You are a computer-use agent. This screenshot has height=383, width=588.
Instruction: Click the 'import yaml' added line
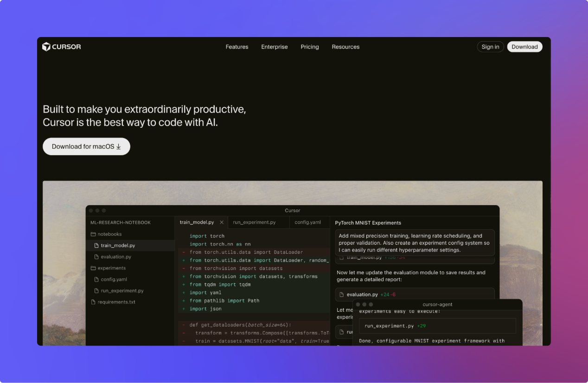tap(205, 293)
